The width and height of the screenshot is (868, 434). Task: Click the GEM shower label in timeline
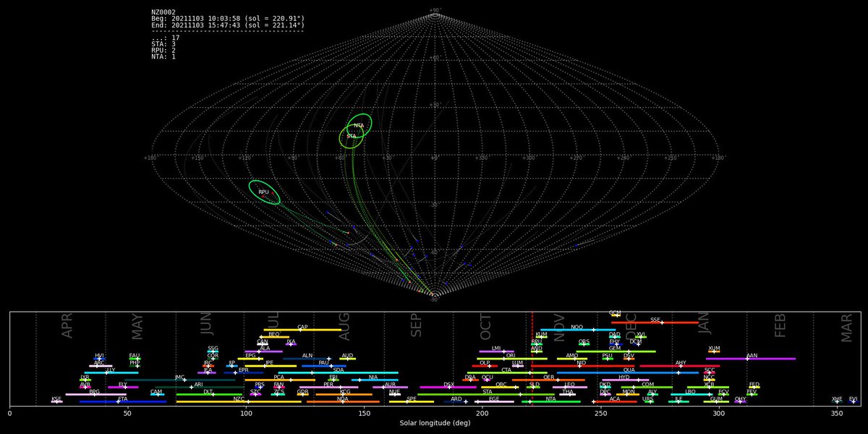click(615, 348)
